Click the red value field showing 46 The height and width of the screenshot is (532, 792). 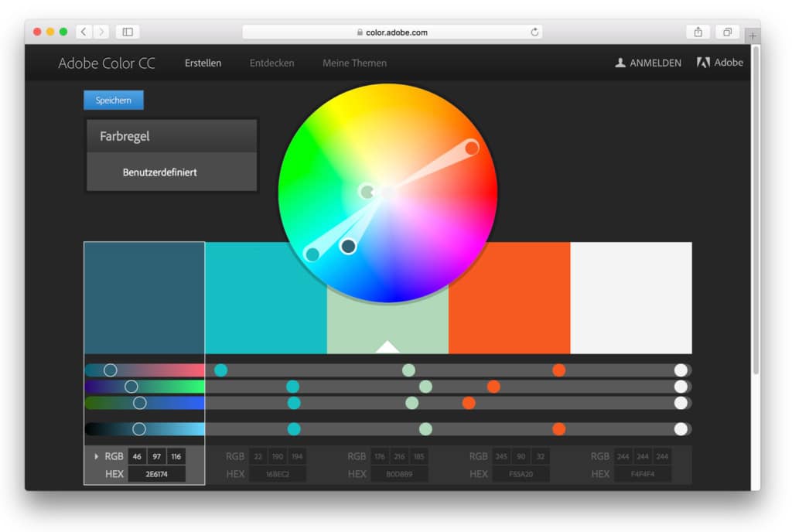pyautogui.click(x=138, y=456)
